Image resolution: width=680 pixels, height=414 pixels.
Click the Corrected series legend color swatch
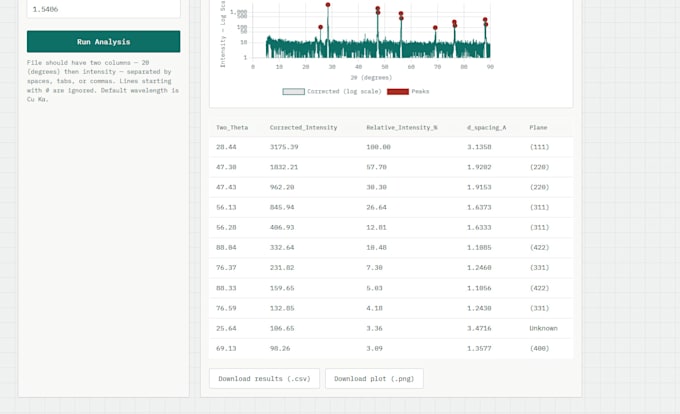click(294, 91)
